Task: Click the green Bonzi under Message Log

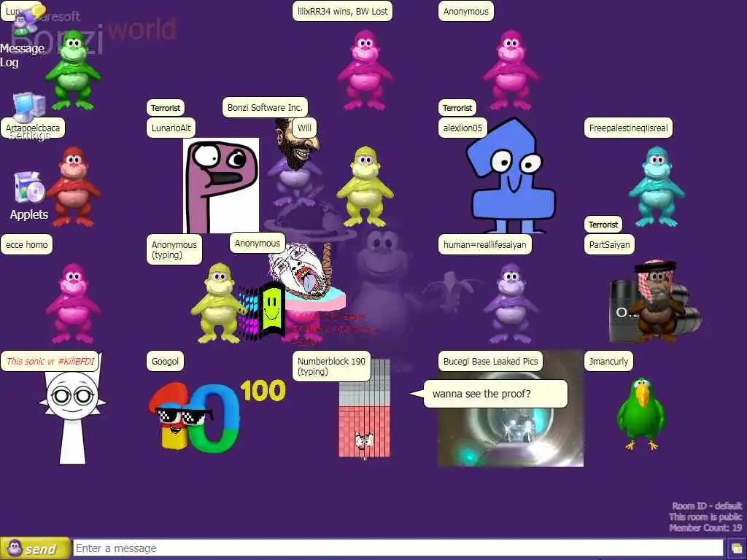Action: click(73, 70)
